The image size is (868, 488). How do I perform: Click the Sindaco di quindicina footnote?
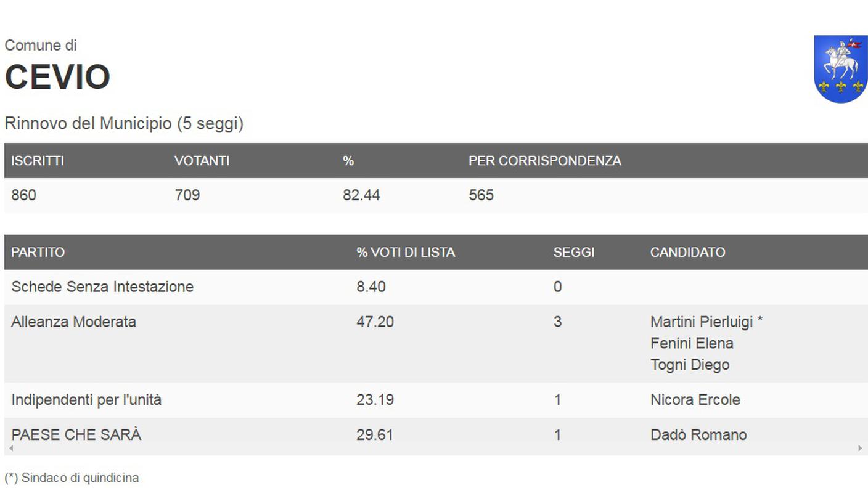click(x=72, y=478)
